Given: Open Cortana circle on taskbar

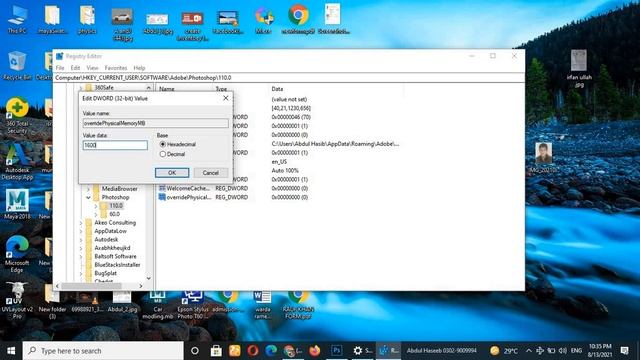Looking at the screenshot, I should (x=195, y=351).
